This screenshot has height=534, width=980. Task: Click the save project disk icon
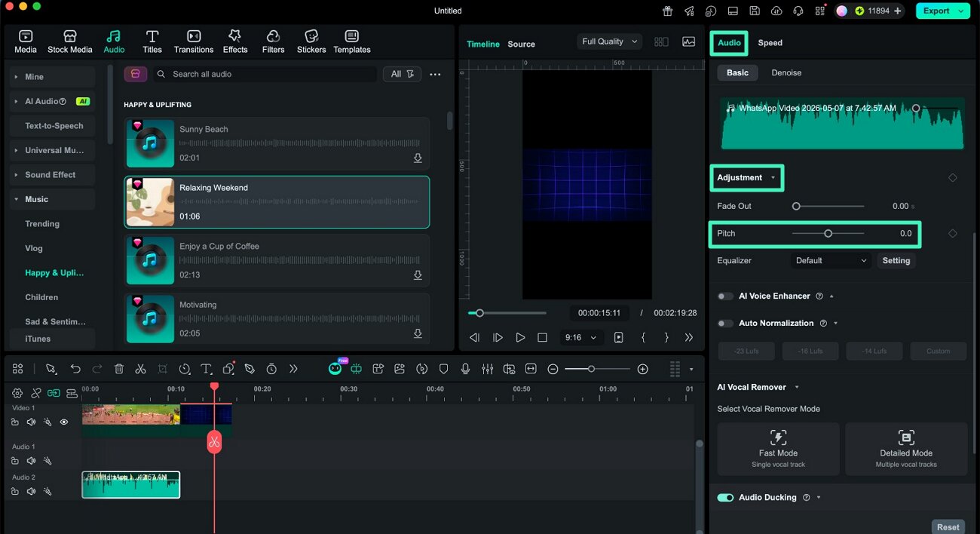click(x=755, y=11)
